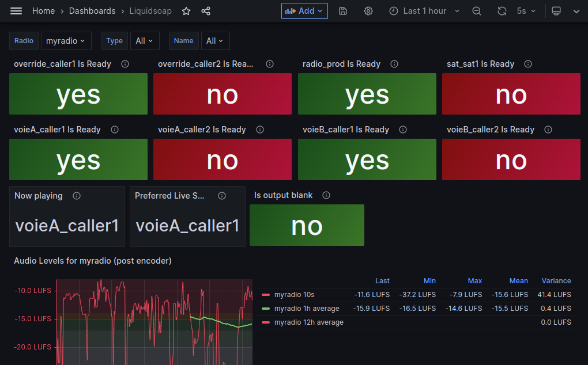Show info for override_caller1 Is Ready panel
Viewport: 588px width, 365px height.
[125, 64]
